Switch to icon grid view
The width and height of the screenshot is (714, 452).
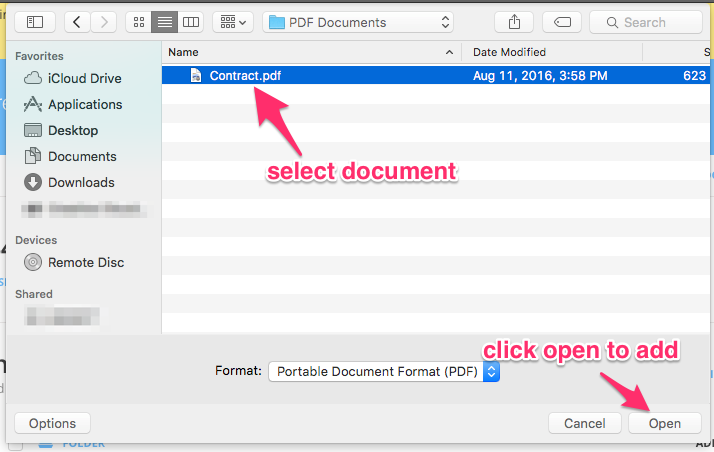(x=140, y=22)
